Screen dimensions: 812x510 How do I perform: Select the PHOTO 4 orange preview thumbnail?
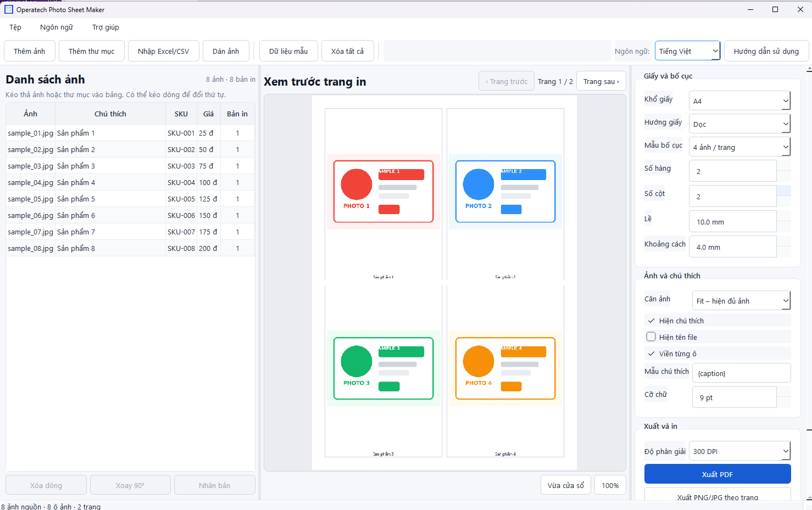[505, 368]
